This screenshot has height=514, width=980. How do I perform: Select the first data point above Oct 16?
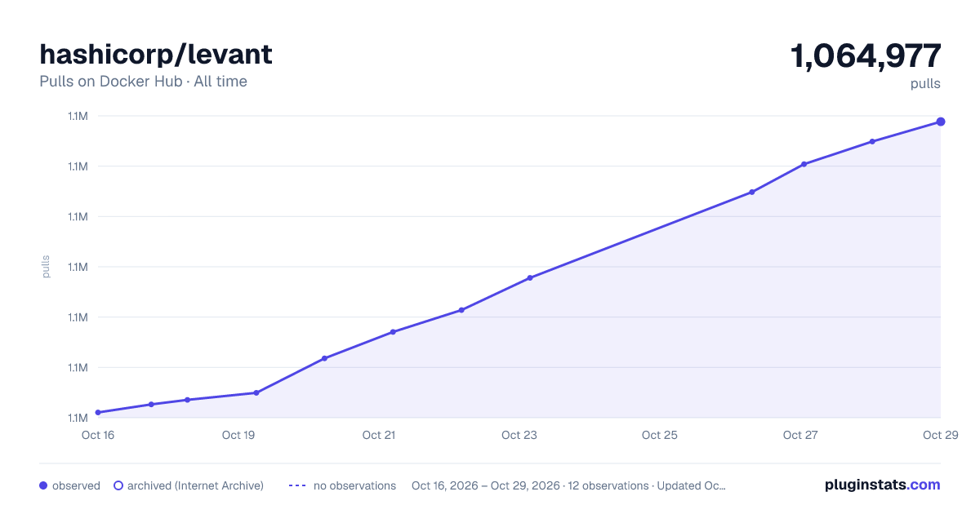pyautogui.click(x=98, y=412)
